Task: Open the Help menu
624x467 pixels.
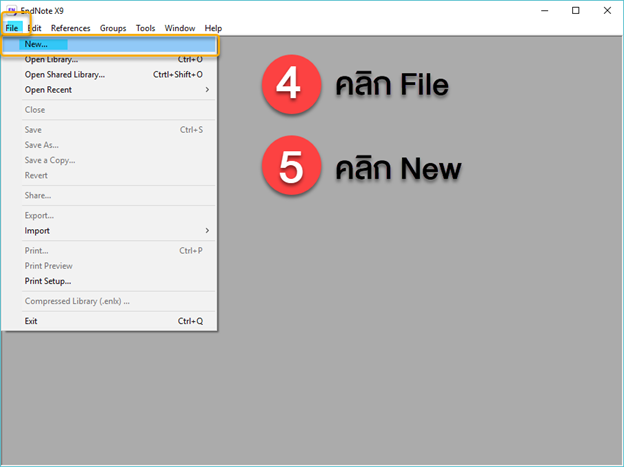Action: [213, 28]
